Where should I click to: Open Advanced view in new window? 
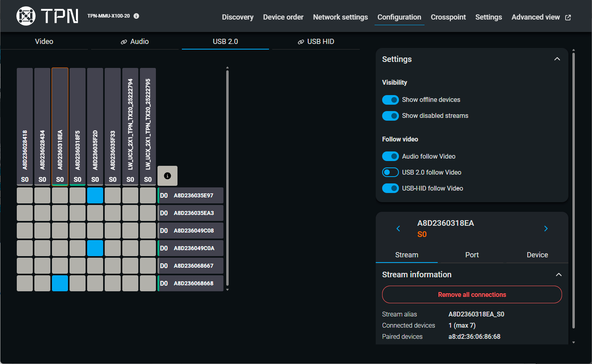tap(541, 17)
